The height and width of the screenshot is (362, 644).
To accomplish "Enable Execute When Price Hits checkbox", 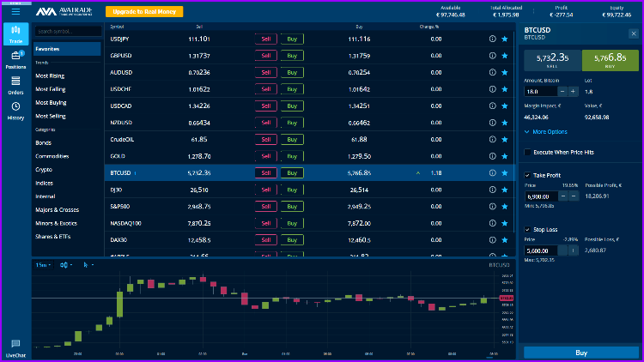I will [527, 153].
